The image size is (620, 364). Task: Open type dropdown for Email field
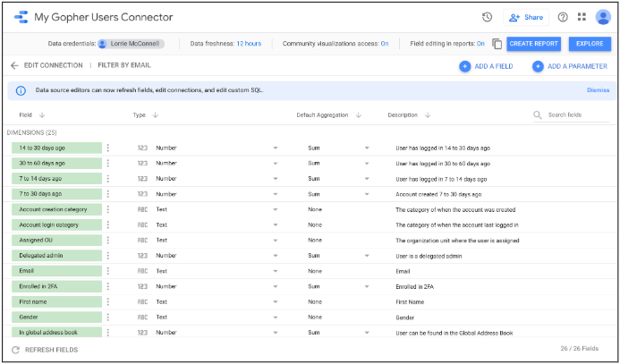276,272
